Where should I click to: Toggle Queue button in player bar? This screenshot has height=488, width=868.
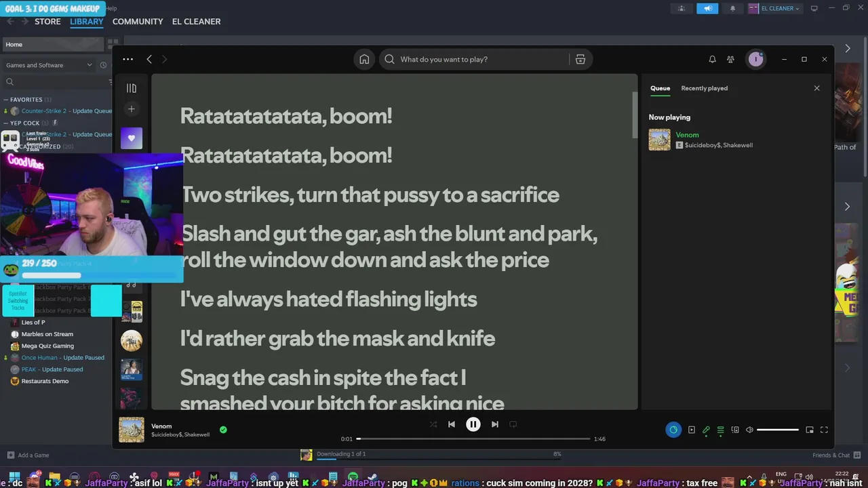point(720,430)
